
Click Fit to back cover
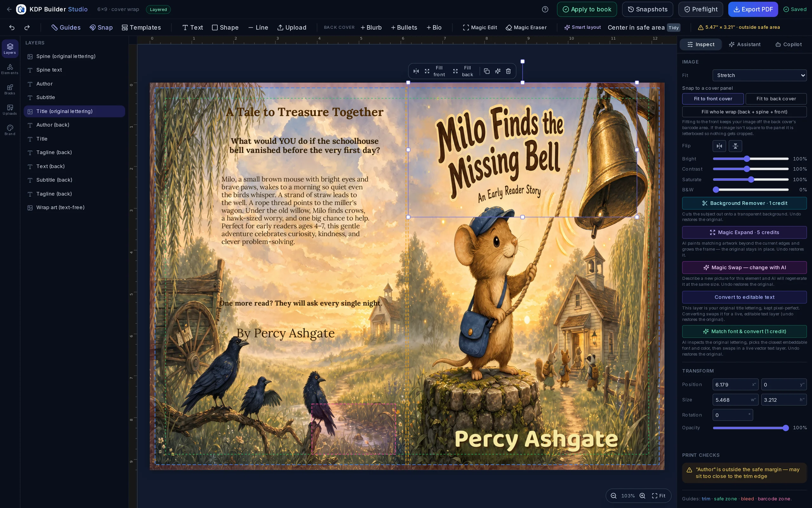tap(776, 99)
